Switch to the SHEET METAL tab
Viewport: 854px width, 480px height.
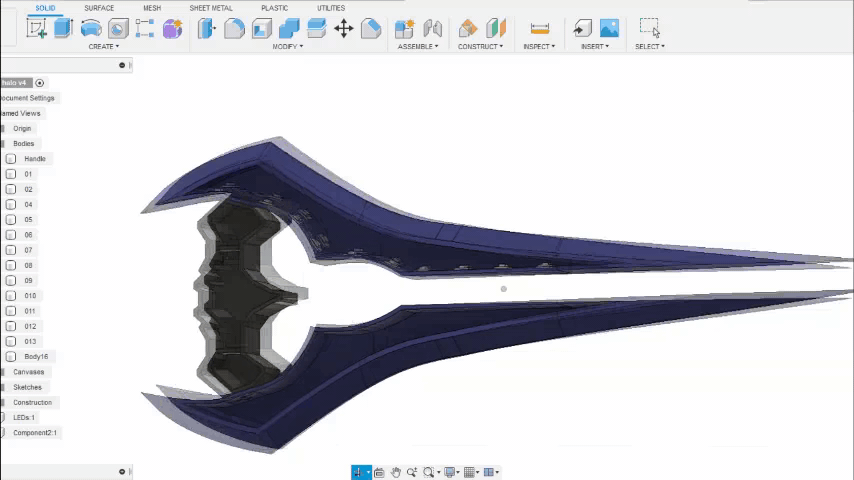pyautogui.click(x=211, y=8)
